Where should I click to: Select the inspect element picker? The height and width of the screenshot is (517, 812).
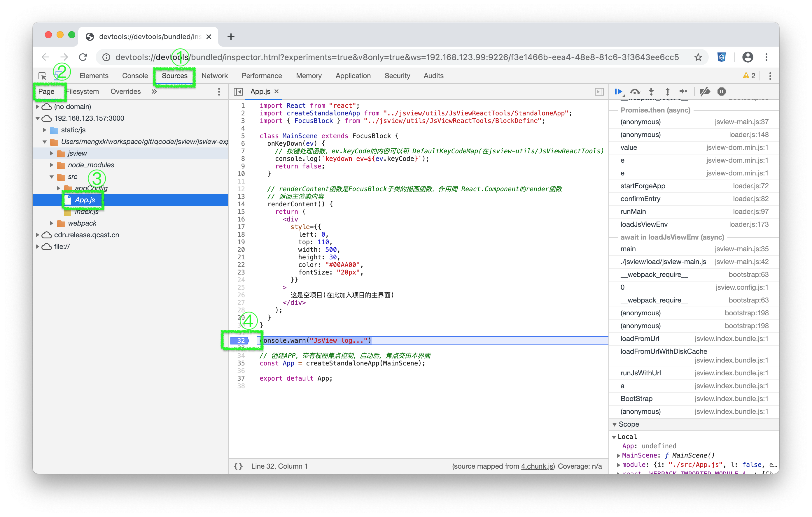click(x=43, y=76)
